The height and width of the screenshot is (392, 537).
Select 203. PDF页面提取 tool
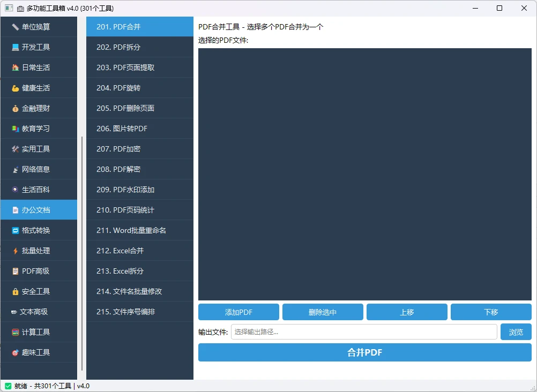click(x=140, y=67)
